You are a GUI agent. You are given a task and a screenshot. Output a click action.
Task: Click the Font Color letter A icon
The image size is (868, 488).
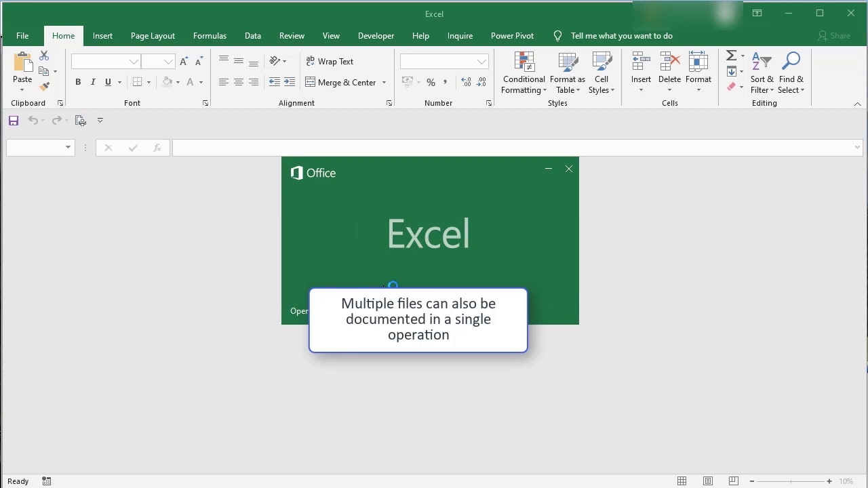190,82
